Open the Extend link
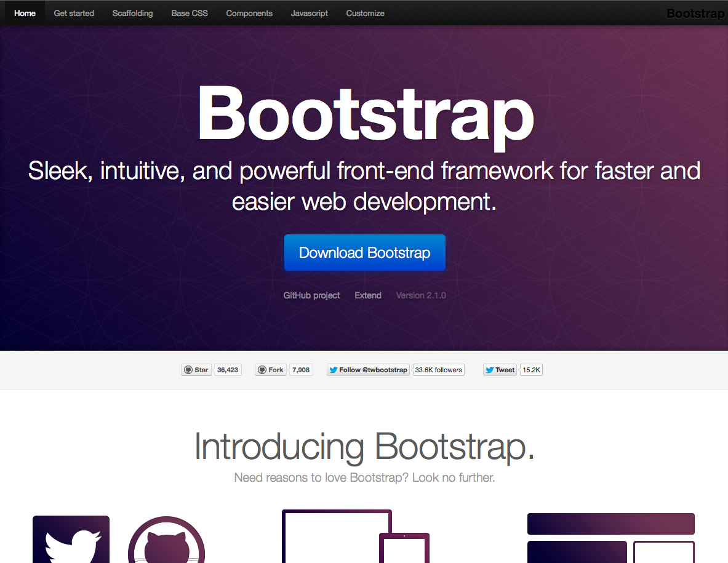This screenshot has width=728, height=563. tap(368, 295)
